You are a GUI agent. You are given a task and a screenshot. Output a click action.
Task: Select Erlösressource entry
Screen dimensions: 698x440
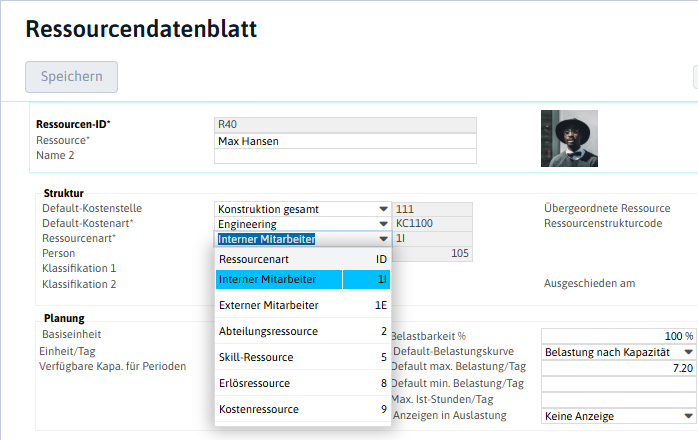coord(303,383)
